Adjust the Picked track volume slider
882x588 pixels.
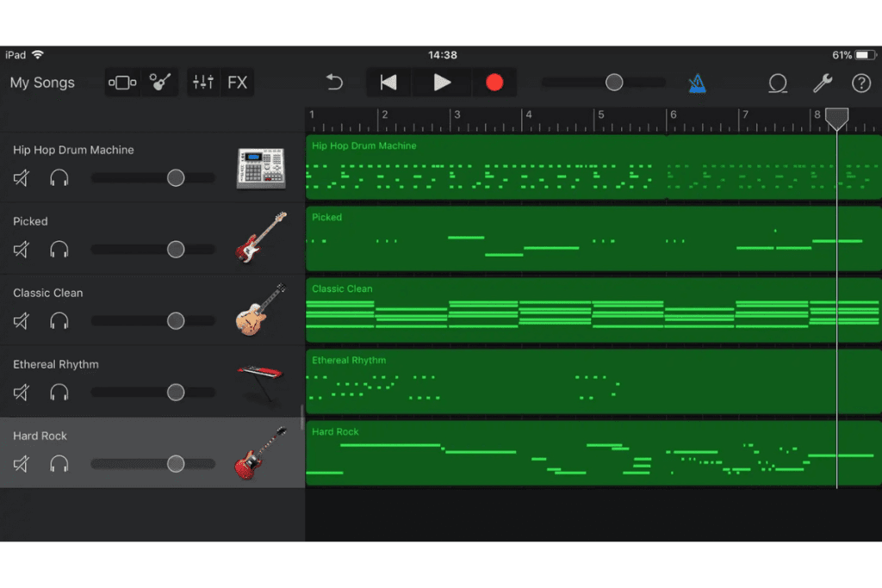point(153,250)
